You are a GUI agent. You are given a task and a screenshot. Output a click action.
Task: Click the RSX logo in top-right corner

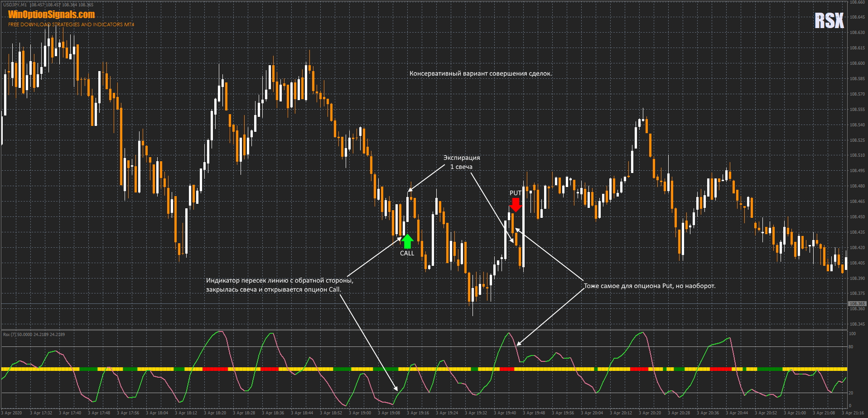point(829,21)
